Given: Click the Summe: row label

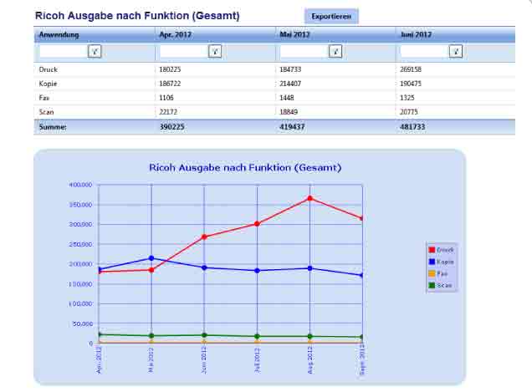Looking at the screenshot, I should coord(53,127).
